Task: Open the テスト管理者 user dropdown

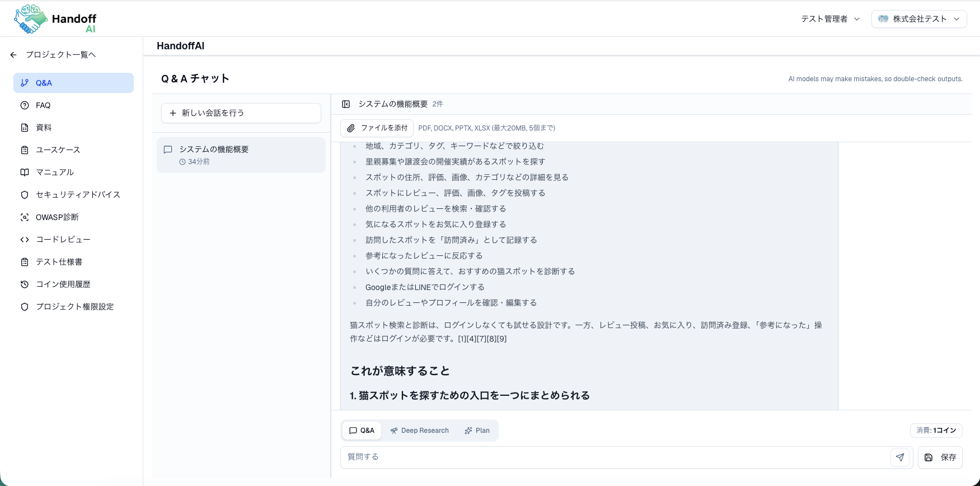Action: (x=831, y=19)
